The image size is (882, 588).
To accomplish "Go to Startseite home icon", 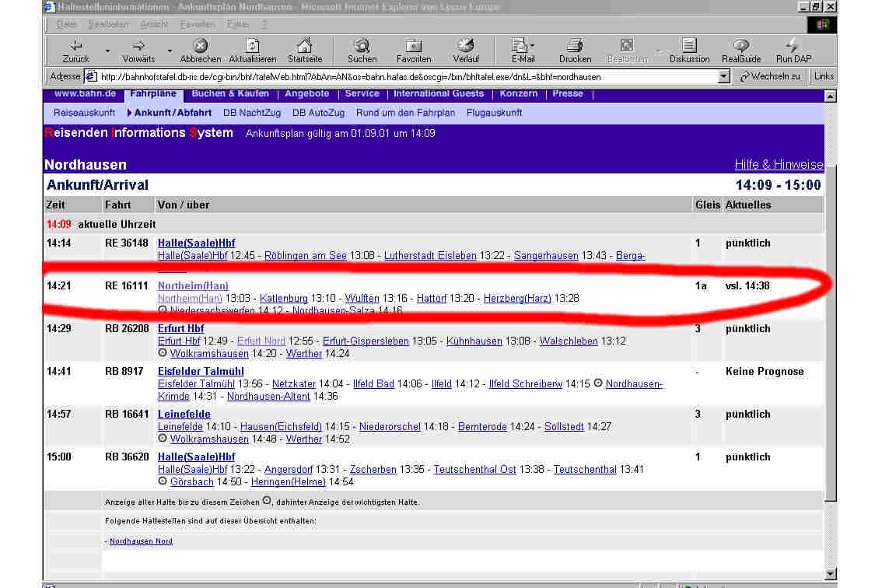I will [304, 46].
